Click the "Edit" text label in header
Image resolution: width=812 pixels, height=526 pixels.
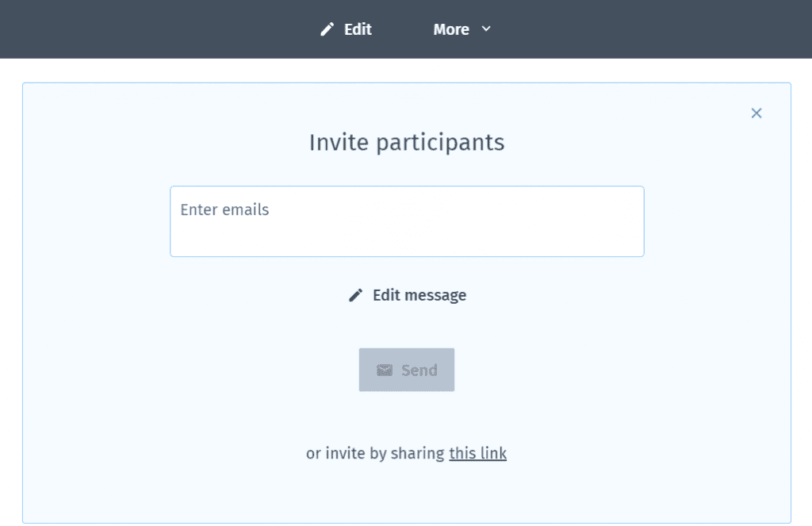[358, 29]
